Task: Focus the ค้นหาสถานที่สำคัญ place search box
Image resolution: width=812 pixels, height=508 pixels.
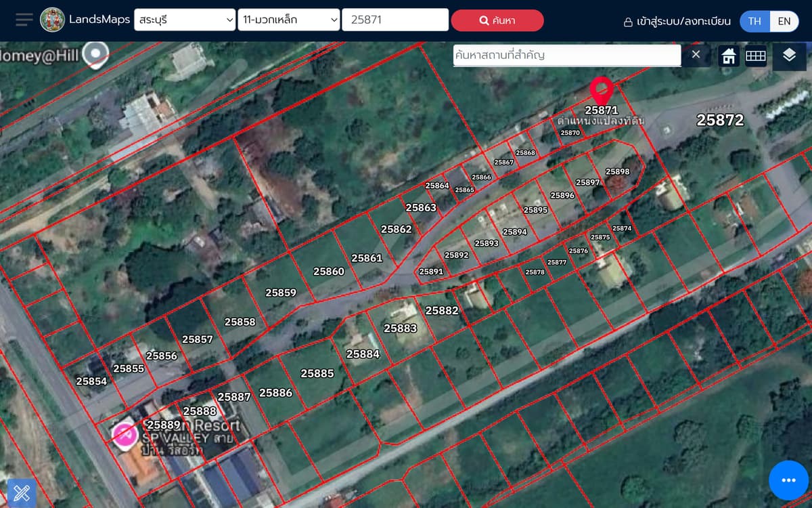Action: tap(566, 55)
